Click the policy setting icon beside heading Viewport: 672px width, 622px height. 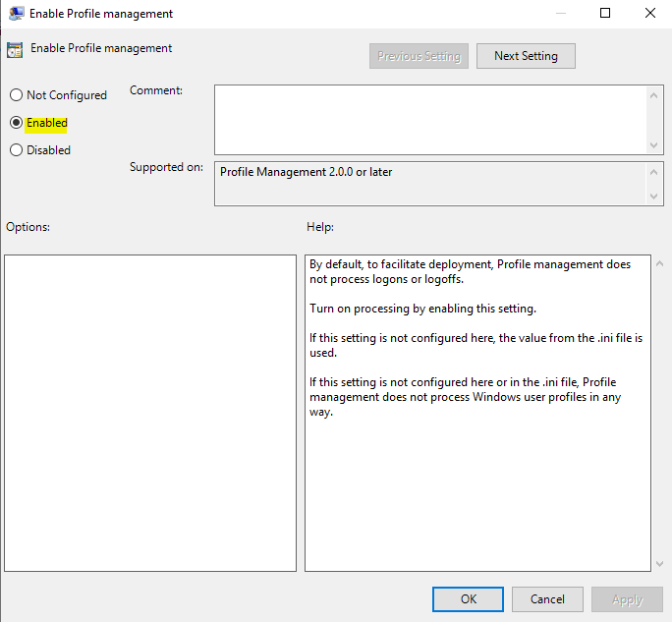coord(15,49)
